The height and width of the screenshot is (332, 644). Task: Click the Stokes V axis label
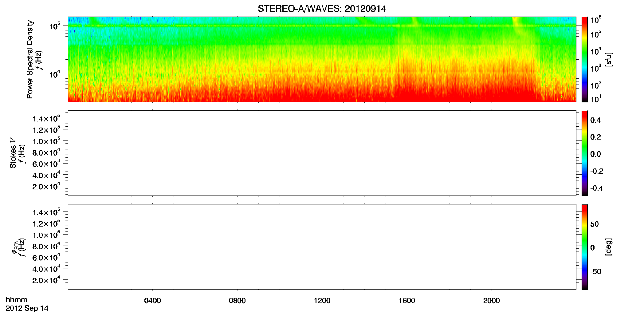point(13,153)
